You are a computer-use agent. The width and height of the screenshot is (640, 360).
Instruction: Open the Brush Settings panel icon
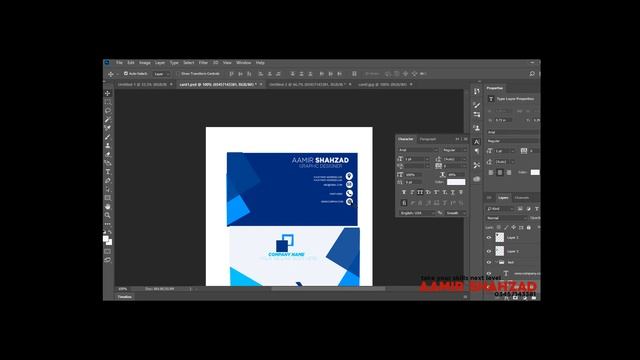(x=476, y=105)
